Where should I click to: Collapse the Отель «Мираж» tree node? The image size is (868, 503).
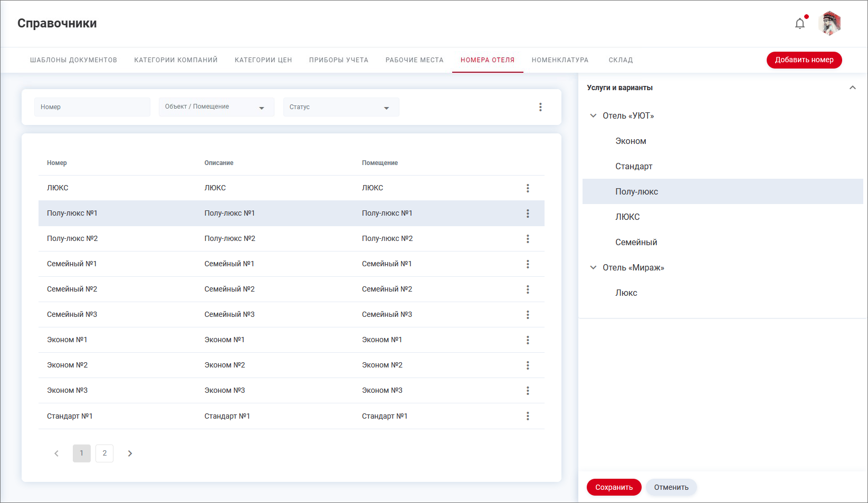pyautogui.click(x=593, y=267)
